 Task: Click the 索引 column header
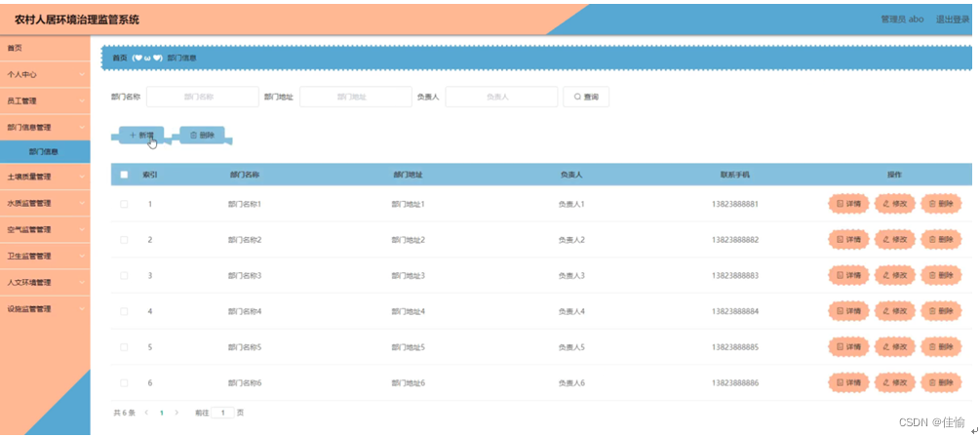point(150,175)
